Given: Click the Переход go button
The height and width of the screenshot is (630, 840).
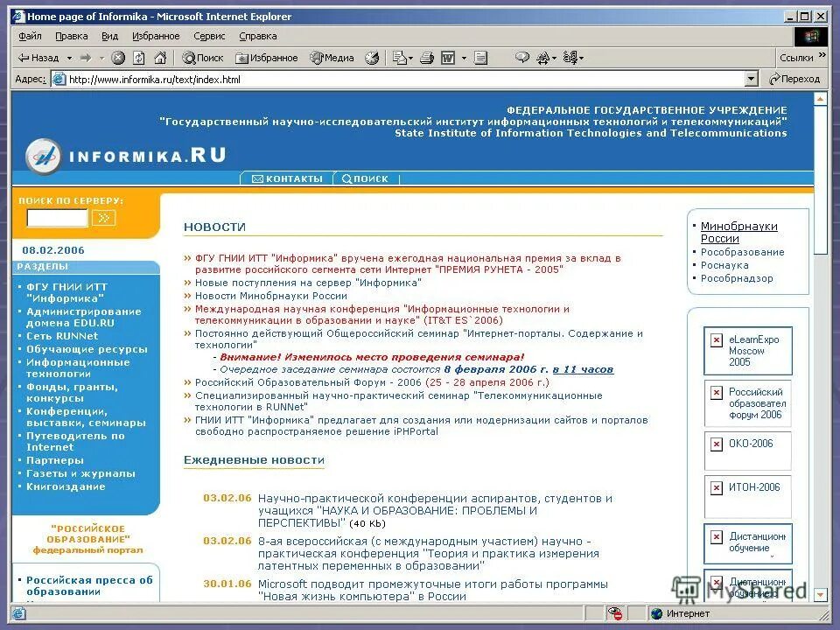Looking at the screenshot, I should tap(794, 80).
